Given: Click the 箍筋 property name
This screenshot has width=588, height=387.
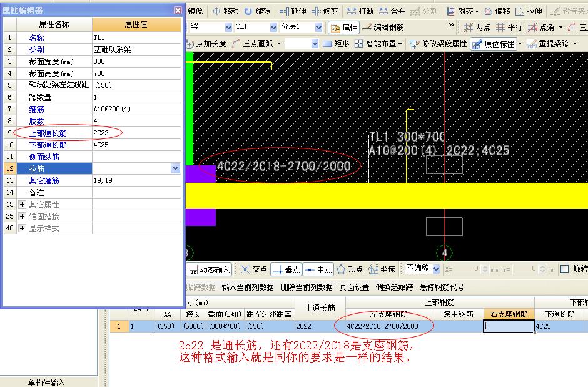Looking at the screenshot, I should (x=37, y=109).
